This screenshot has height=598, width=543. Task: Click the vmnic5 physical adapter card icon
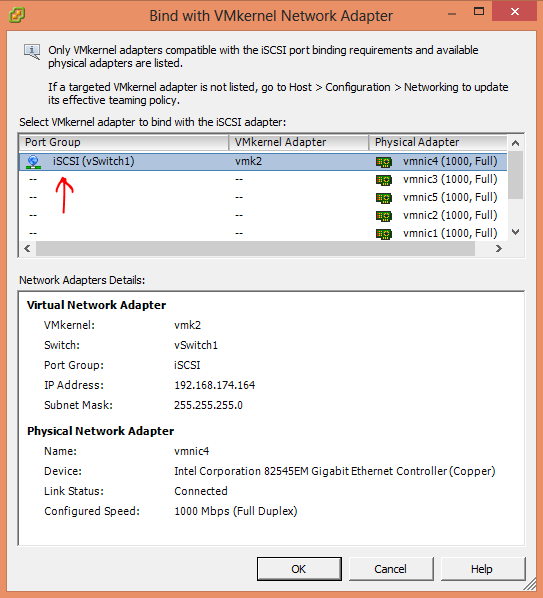tap(384, 198)
